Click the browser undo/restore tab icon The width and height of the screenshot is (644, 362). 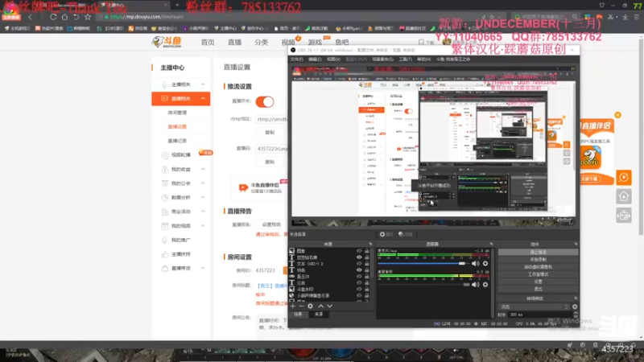click(76, 17)
